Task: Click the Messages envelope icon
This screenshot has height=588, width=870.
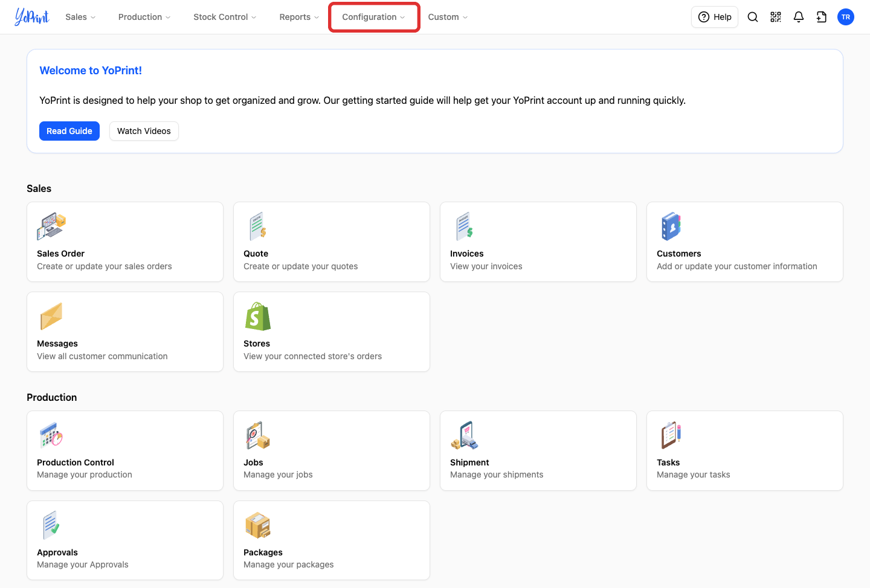Action: pos(51,317)
